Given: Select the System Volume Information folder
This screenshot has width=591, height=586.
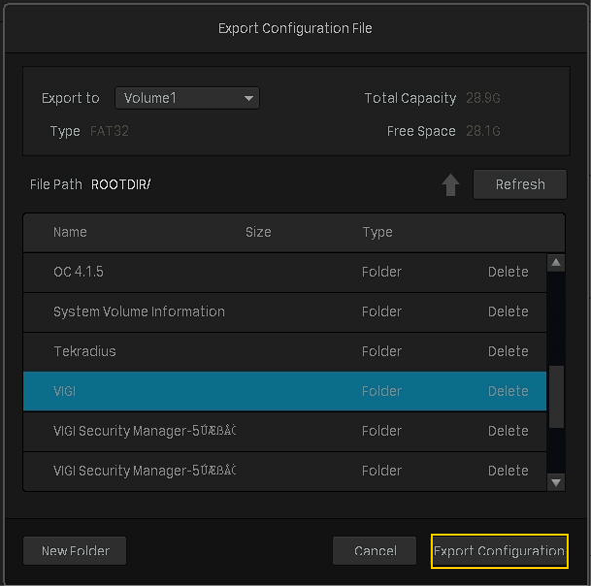Looking at the screenshot, I should point(285,312).
